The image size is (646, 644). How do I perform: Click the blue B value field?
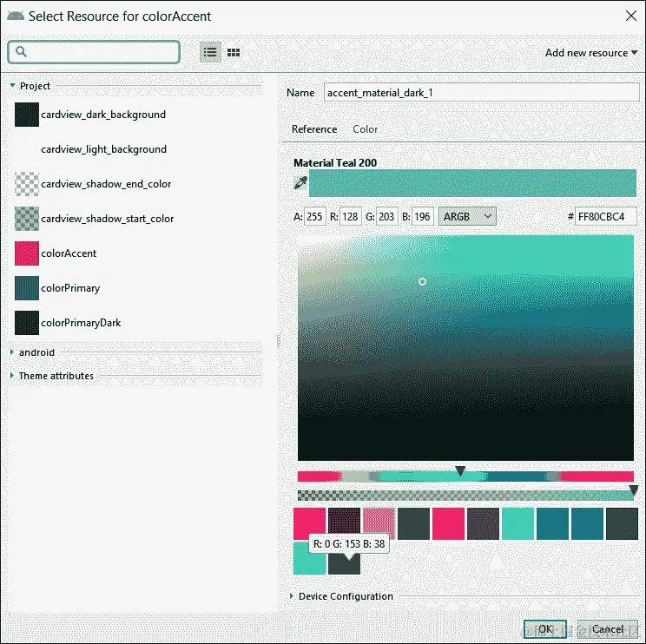pyautogui.click(x=422, y=216)
